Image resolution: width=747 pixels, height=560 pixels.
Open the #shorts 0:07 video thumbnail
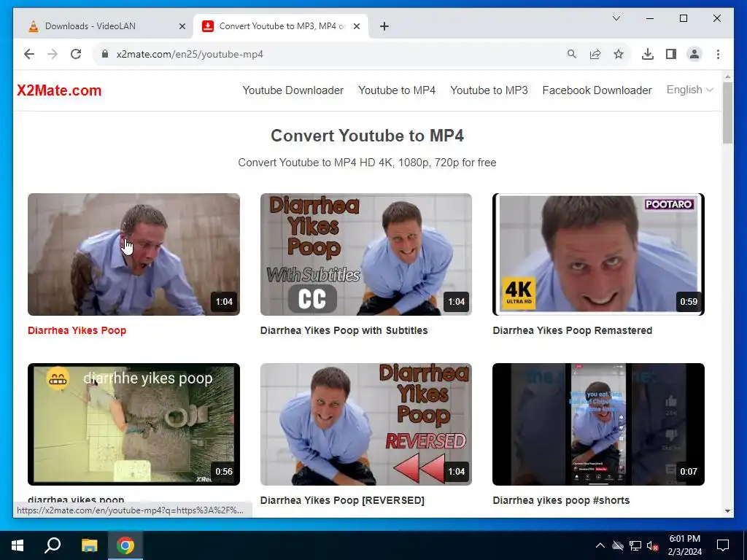[x=598, y=424]
